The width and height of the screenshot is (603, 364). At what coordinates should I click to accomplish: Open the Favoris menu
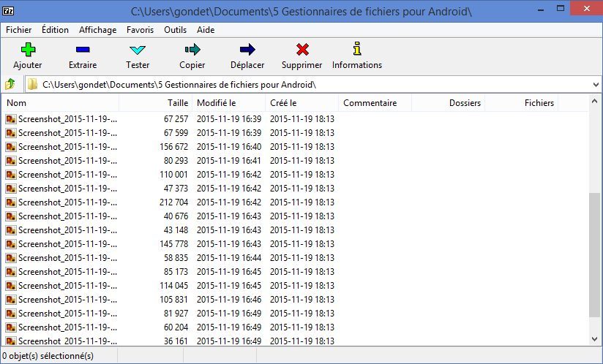[x=140, y=30]
